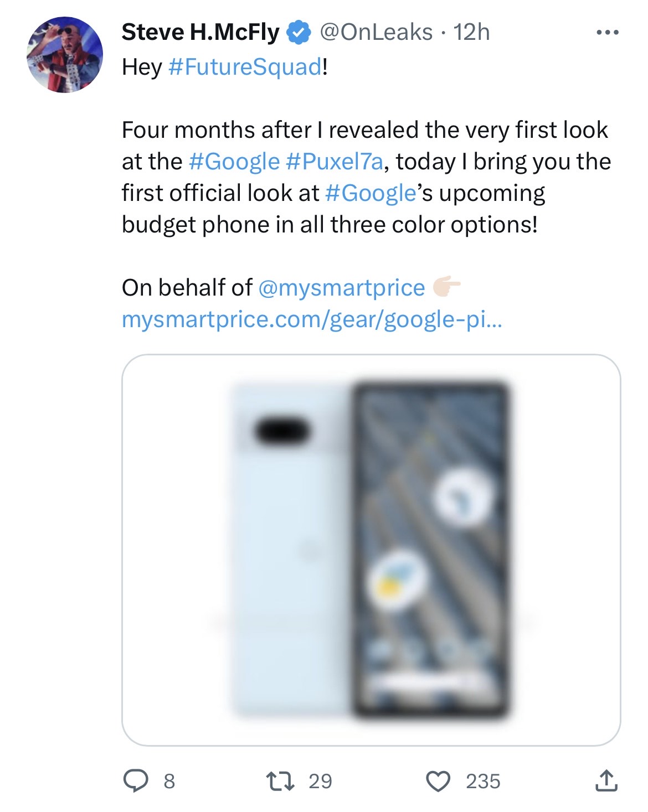The width and height of the screenshot is (648, 812).
Task: Open the @OnLeaks handle
Action: point(376,33)
